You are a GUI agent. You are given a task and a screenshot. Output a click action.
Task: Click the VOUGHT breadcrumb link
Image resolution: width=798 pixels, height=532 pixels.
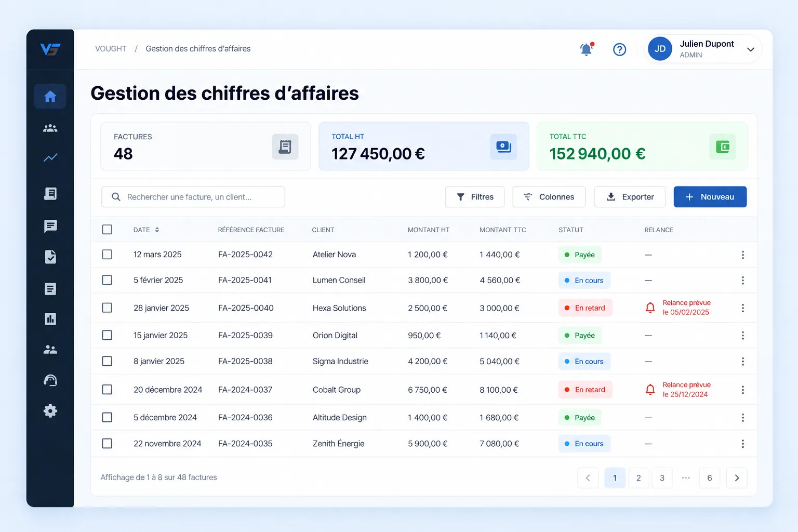point(111,49)
